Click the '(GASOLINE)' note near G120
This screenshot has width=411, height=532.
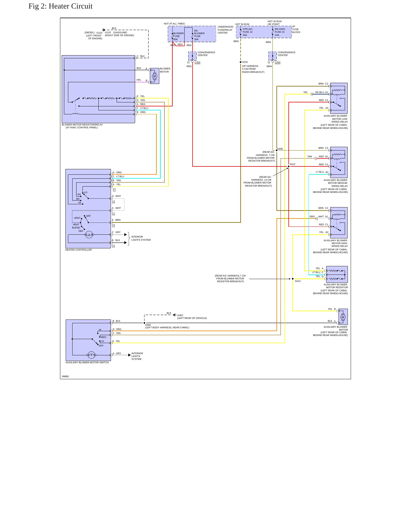coord(120,32)
